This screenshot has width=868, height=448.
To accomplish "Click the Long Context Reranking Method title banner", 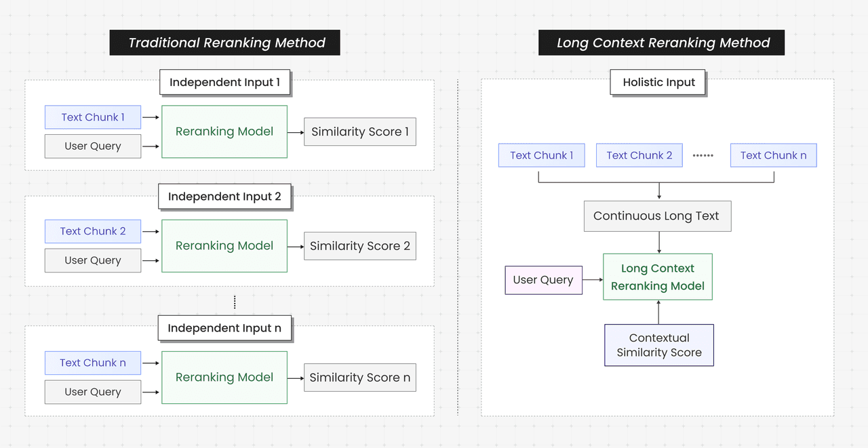I will [661, 43].
